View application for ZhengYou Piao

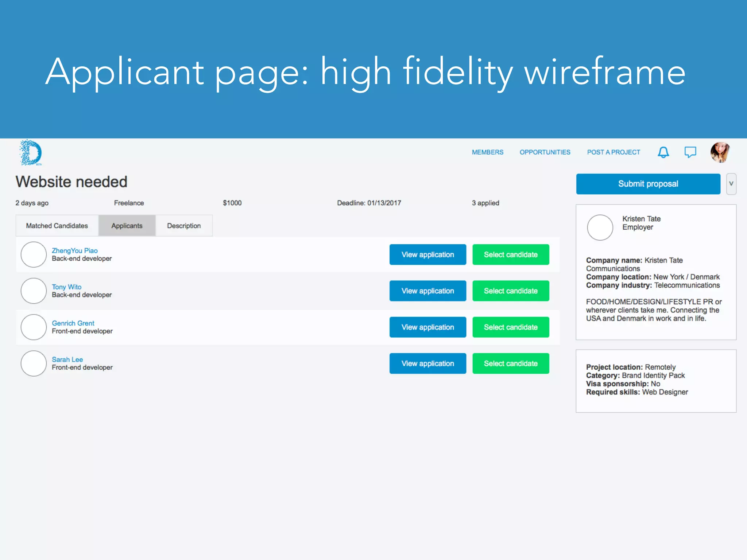[x=427, y=254]
